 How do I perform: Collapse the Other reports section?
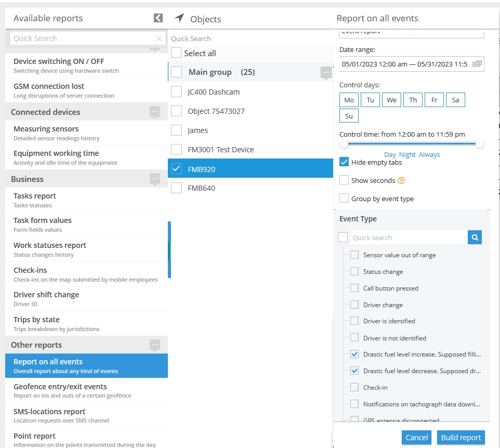point(154,345)
